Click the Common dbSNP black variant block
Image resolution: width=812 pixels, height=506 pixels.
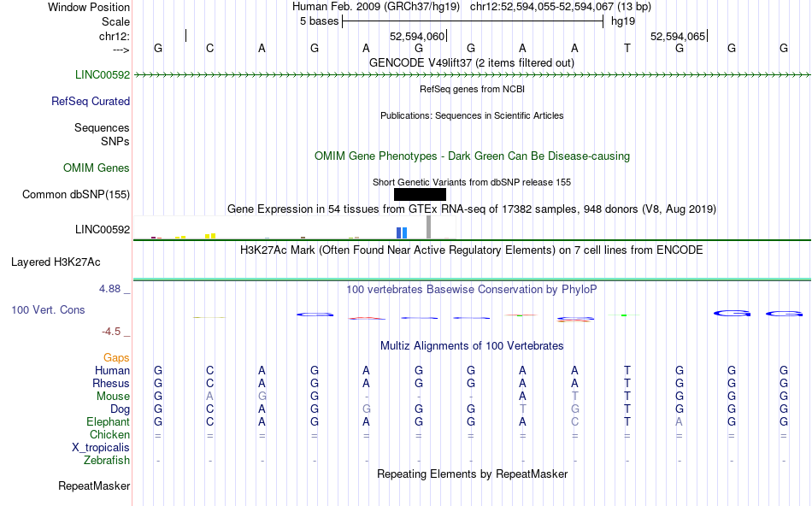pyautogui.click(x=420, y=194)
